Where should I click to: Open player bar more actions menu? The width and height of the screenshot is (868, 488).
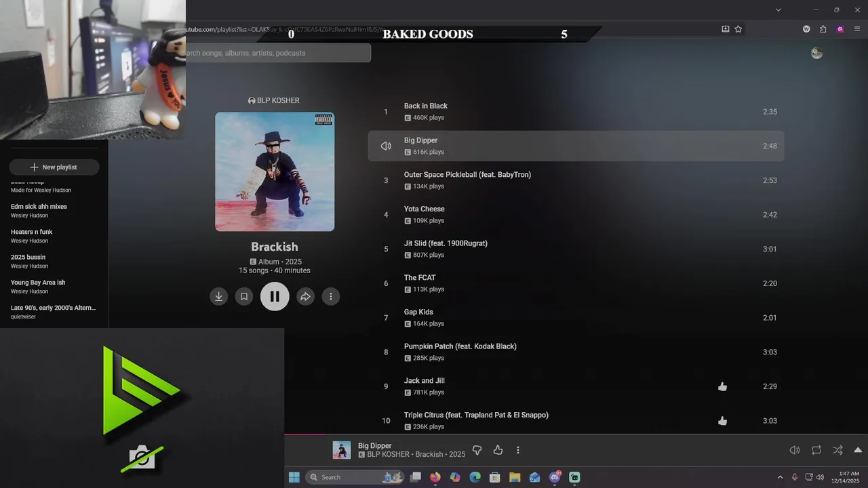(518, 450)
